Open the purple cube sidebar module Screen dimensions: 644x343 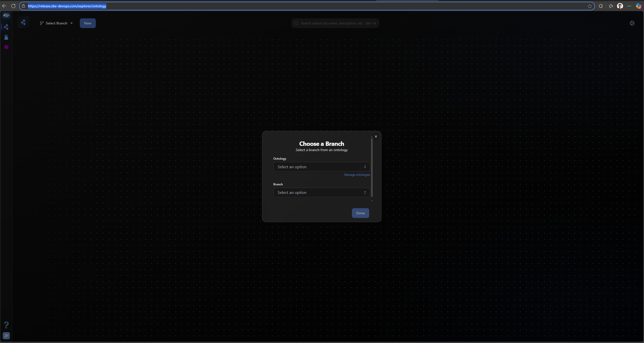click(x=6, y=47)
